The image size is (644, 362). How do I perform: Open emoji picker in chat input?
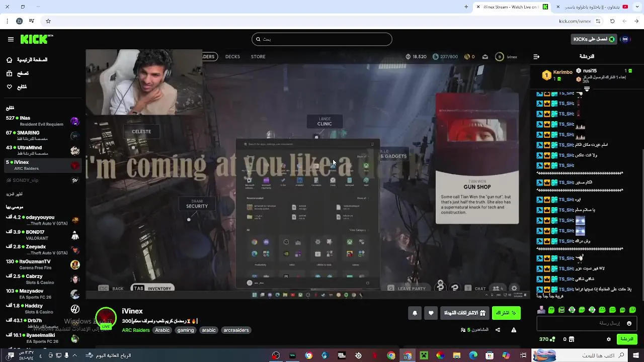click(x=629, y=323)
